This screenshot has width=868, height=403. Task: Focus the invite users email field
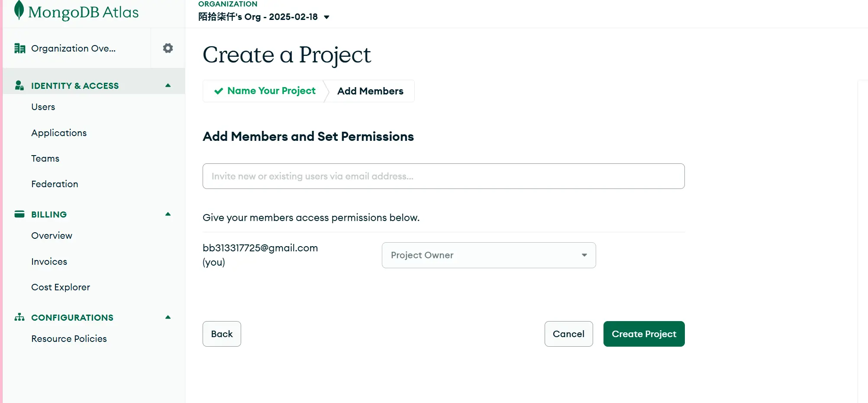pyautogui.click(x=443, y=176)
